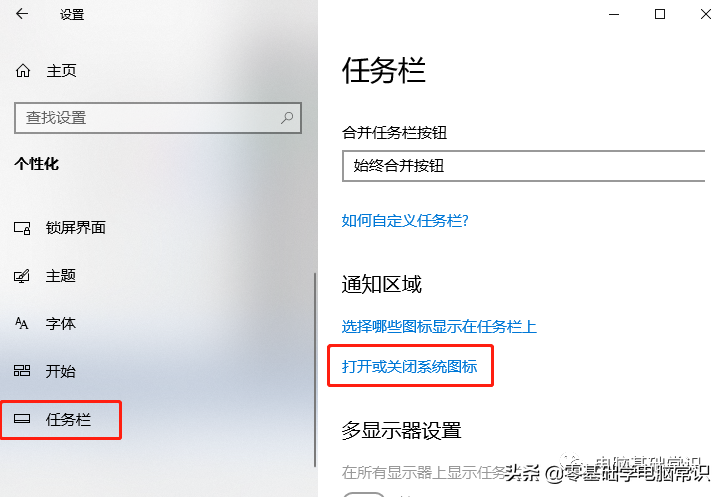
Task: Click the 选择哪些图标显示在任务栏上 link
Action: (439, 327)
